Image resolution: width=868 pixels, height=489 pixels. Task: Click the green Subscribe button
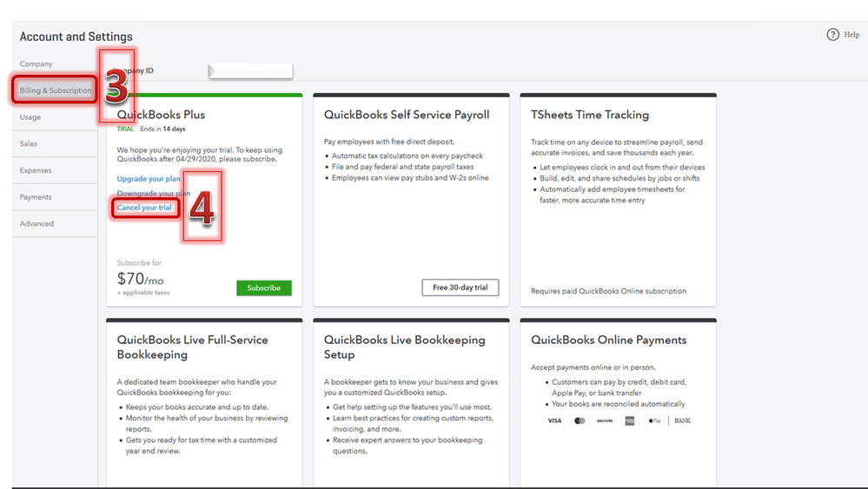pos(263,287)
